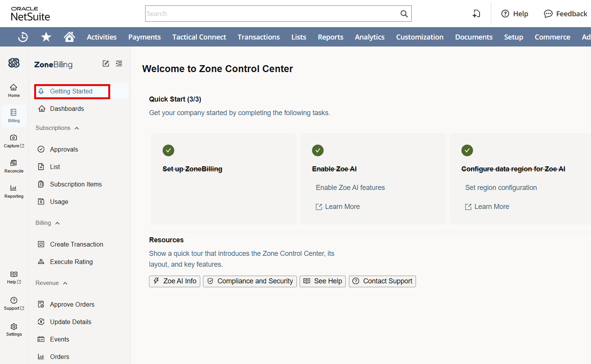Screen dimensions: 591x364
Task: Open the Lists menu
Action: [299, 37]
